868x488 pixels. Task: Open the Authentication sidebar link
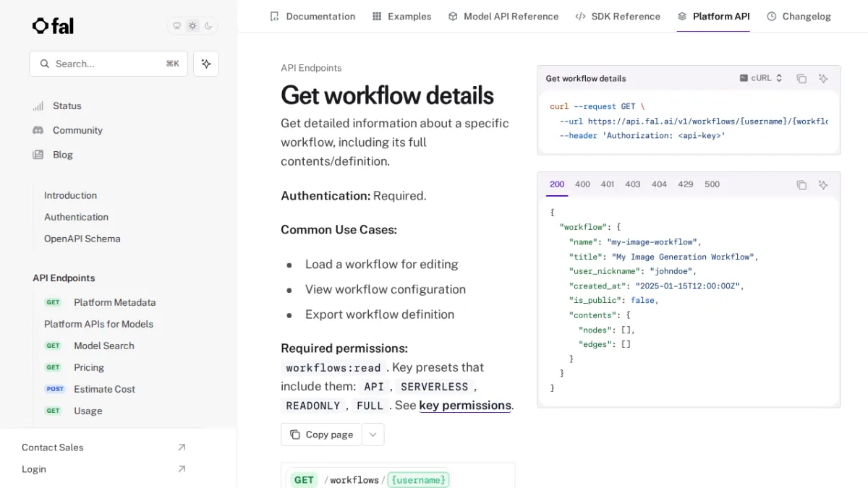(x=76, y=217)
